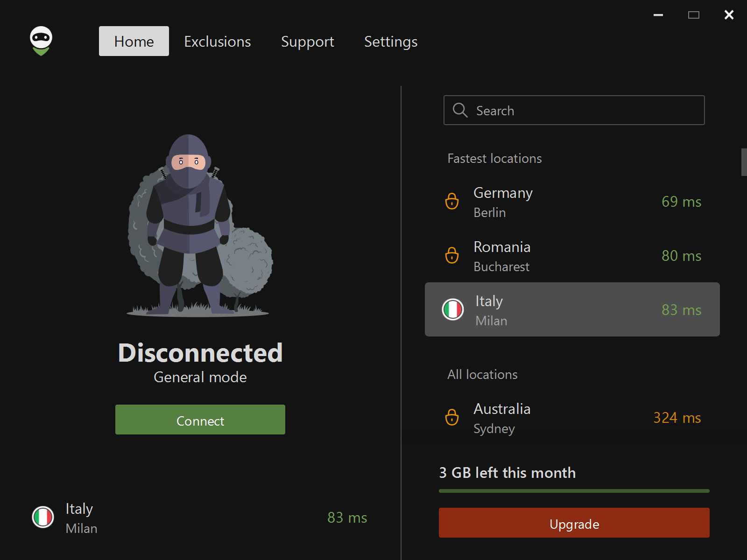747x560 pixels.
Task: Open the Settings tab
Action: (390, 42)
